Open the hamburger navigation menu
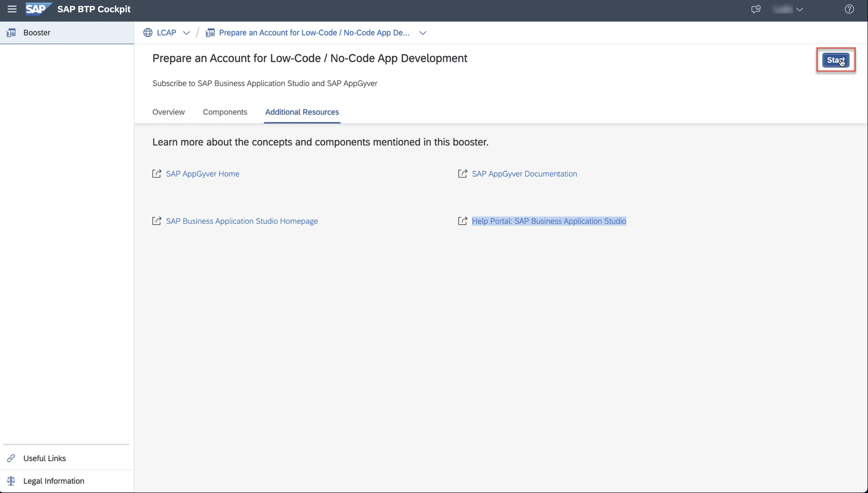 [12, 9]
